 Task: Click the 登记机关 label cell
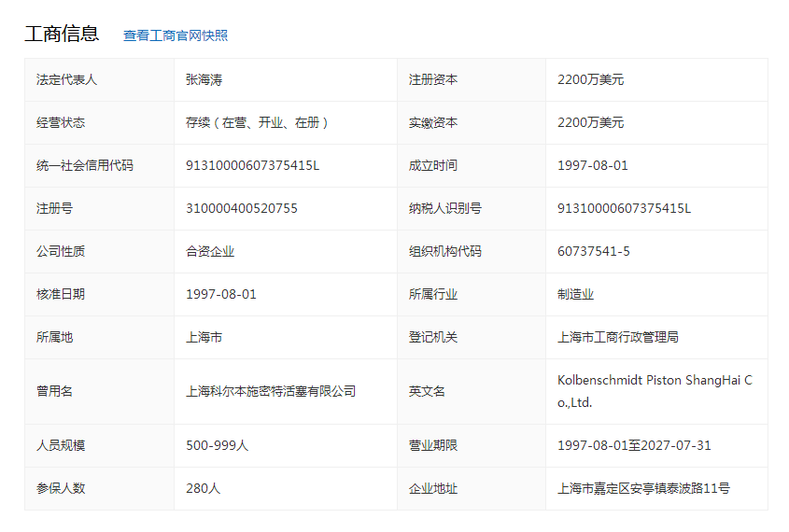[472, 338]
